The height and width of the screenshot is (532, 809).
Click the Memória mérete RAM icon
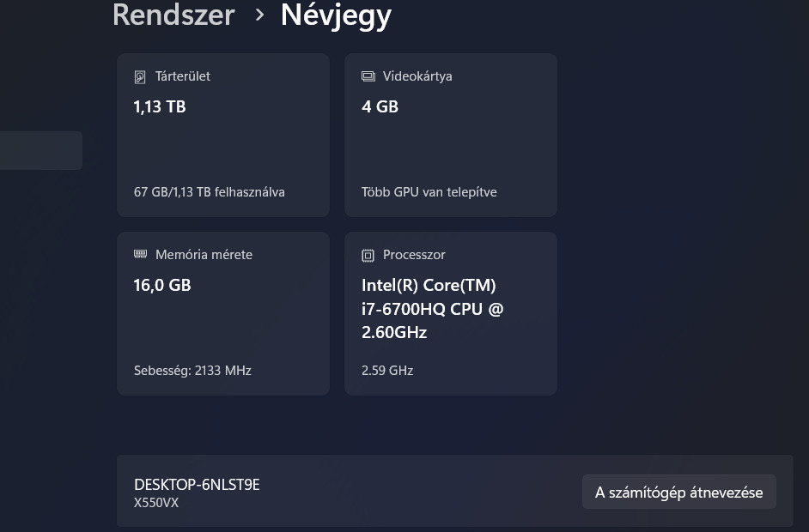tap(141, 255)
